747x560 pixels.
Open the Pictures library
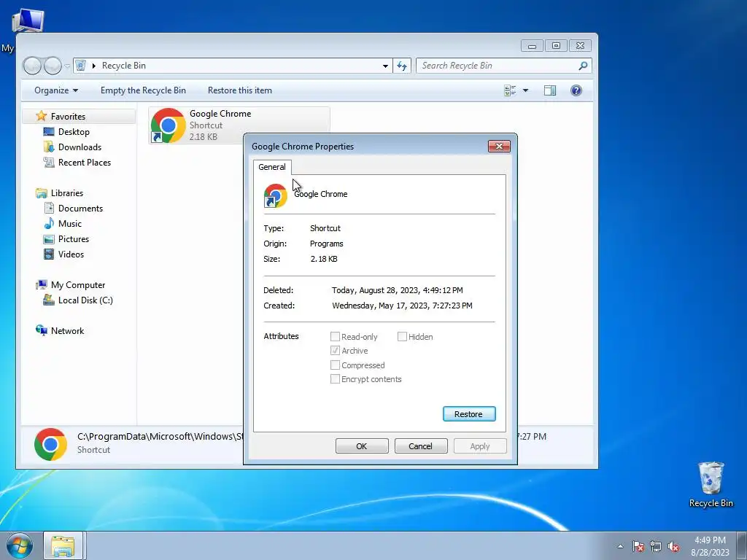tap(74, 239)
